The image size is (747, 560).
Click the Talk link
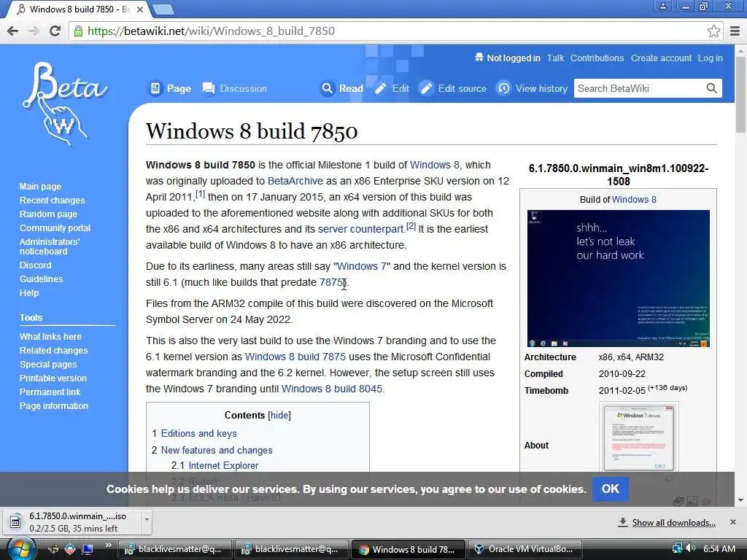555,58
